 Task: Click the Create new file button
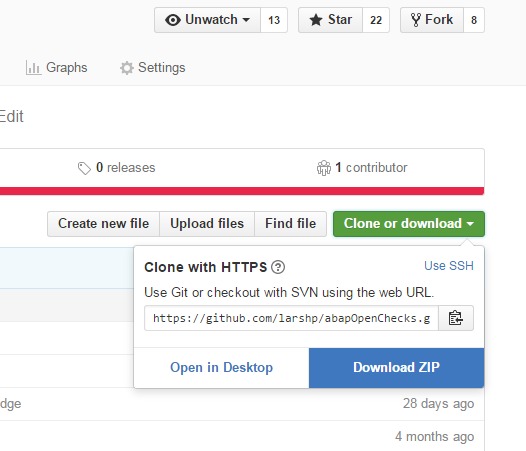[103, 224]
